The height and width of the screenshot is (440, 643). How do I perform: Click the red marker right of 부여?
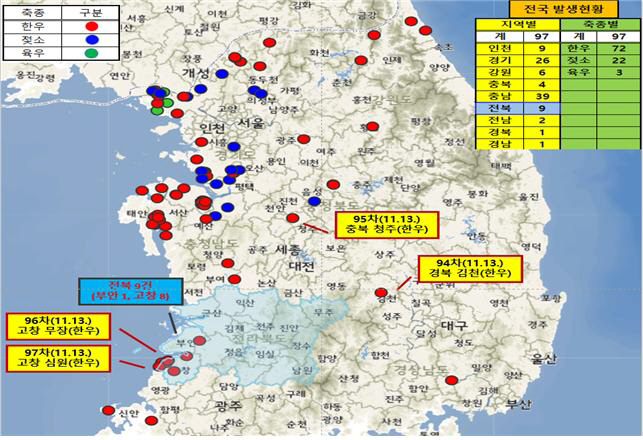[x=234, y=279]
